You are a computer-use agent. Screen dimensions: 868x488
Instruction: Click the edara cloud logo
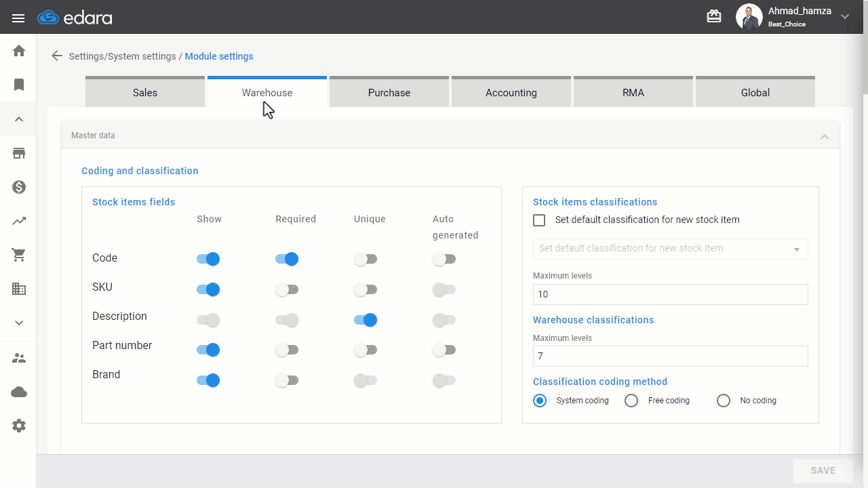click(75, 18)
